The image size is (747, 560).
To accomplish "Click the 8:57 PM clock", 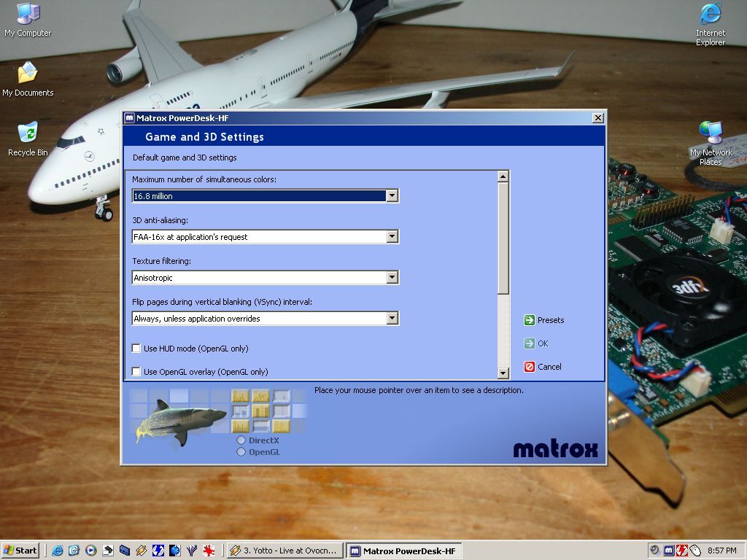I will point(721,551).
